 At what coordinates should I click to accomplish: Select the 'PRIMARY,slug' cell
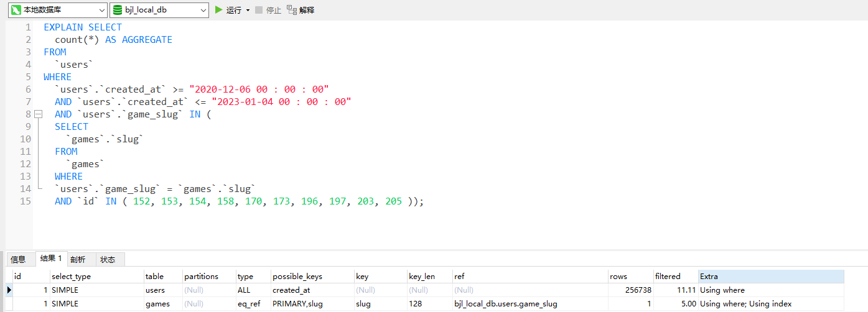tap(312, 304)
